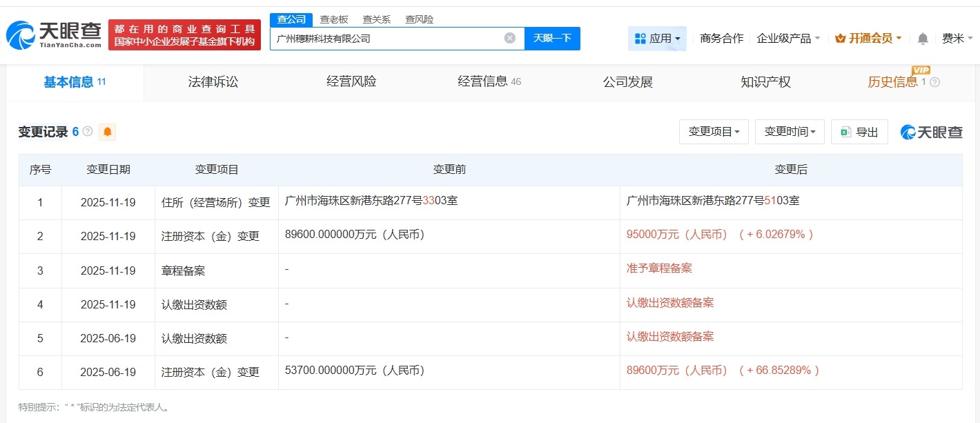Click the Tianyancha logo in header
The width and height of the screenshot is (980, 423).
pos(54,35)
